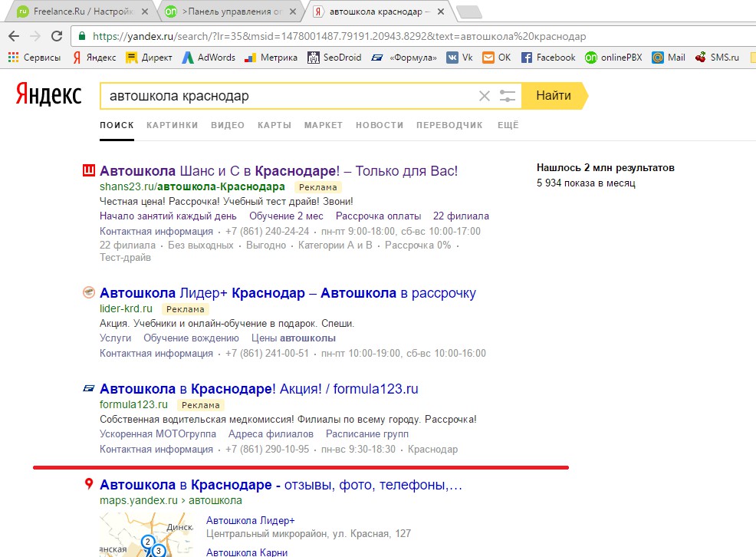Image resolution: width=756 pixels, height=557 pixels.
Task: Open the Директ bookmark
Action: [149, 58]
